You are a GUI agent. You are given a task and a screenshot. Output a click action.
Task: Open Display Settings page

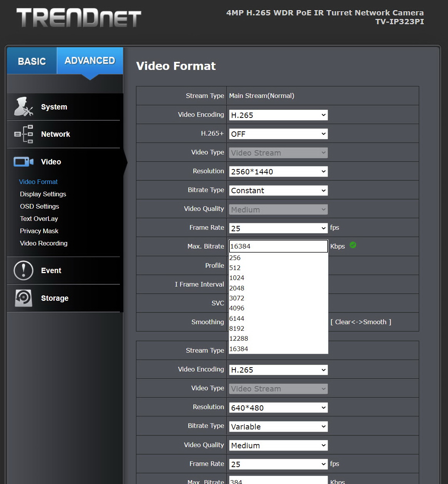[x=43, y=194]
